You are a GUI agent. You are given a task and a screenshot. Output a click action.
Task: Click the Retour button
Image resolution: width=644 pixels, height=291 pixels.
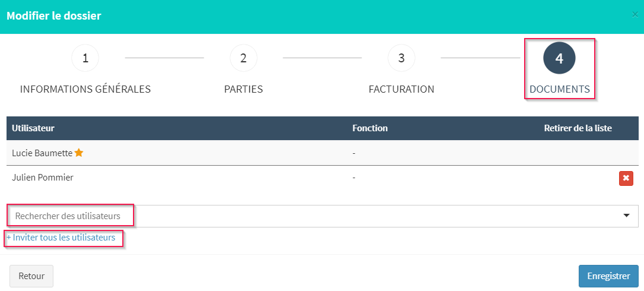point(31,276)
